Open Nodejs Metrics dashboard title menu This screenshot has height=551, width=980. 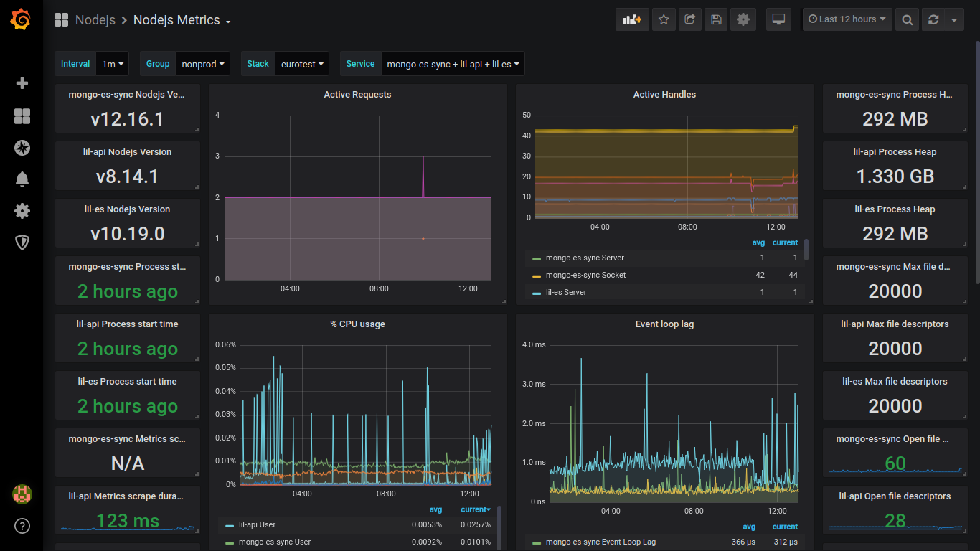182,20
